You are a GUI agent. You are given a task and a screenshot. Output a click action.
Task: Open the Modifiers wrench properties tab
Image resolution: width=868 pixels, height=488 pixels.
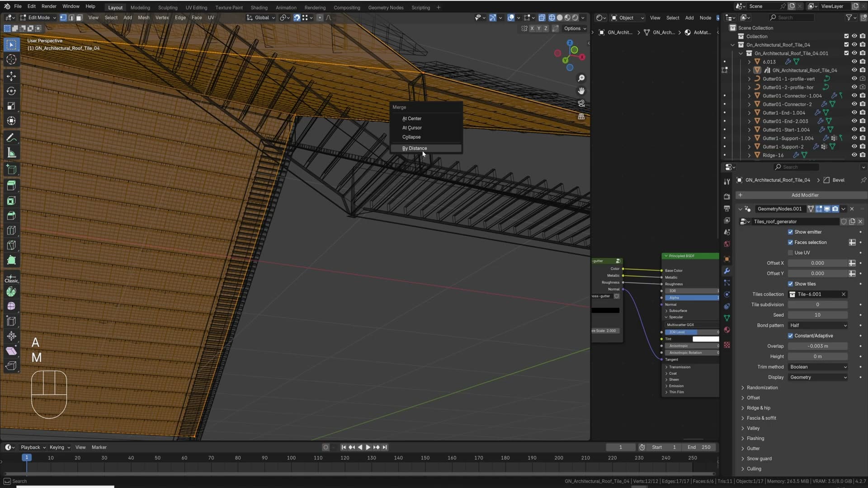click(726, 271)
